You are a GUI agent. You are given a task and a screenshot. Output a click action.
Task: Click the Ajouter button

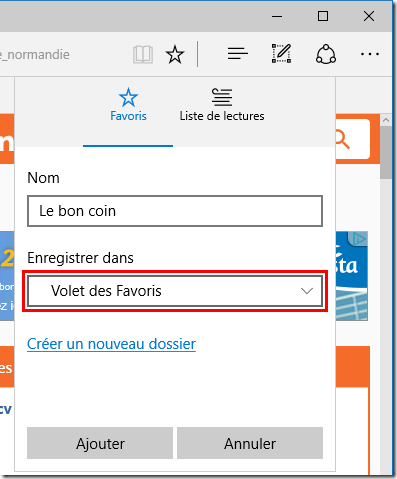pyautogui.click(x=100, y=443)
